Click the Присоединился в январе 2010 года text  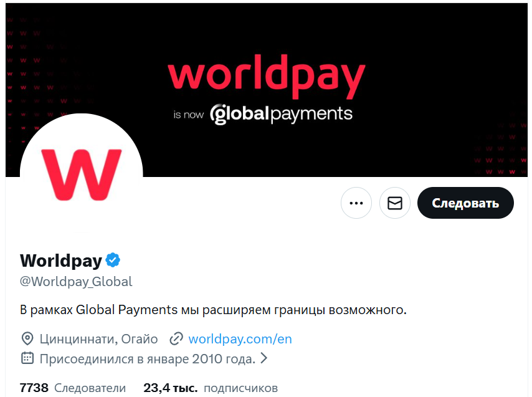click(148, 358)
